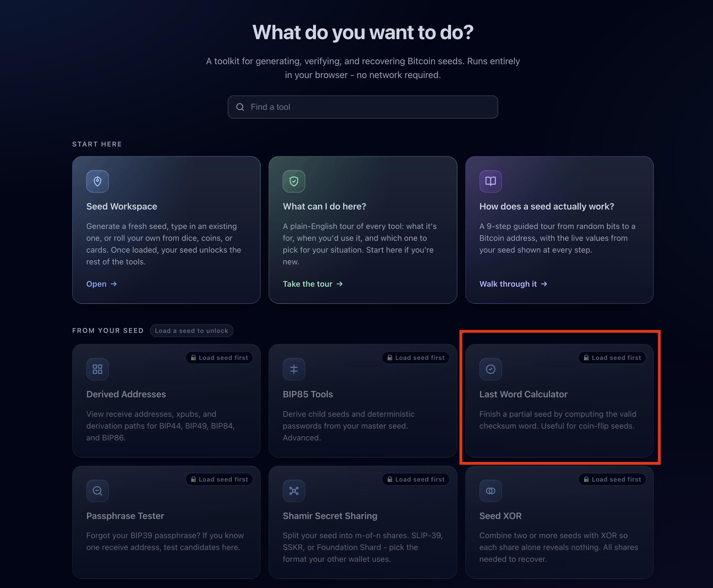Screen dimensions: 713x588
Task: Click the Load a seed to unlock badge
Action: [x=191, y=331]
